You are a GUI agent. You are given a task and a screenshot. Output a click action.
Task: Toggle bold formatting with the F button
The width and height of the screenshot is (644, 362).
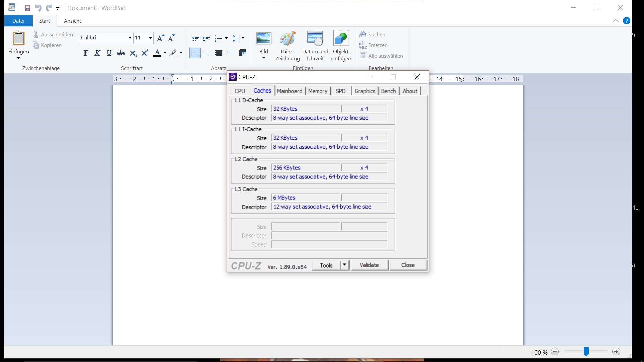pyautogui.click(x=86, y=53)
